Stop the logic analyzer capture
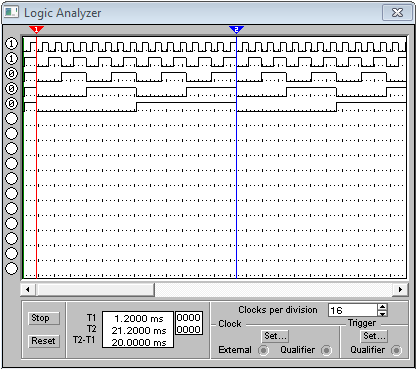 click(44, 318)
